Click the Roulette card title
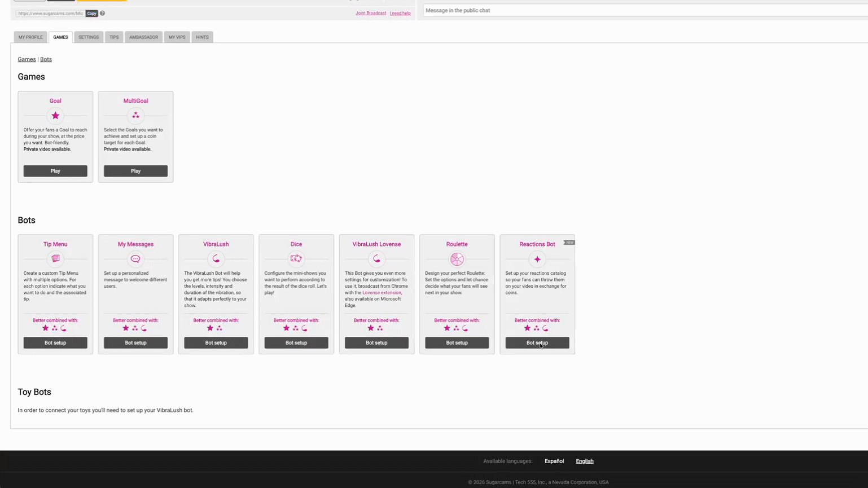The width and height of the screenshot is (868, 488). click(x=457, y=244)
